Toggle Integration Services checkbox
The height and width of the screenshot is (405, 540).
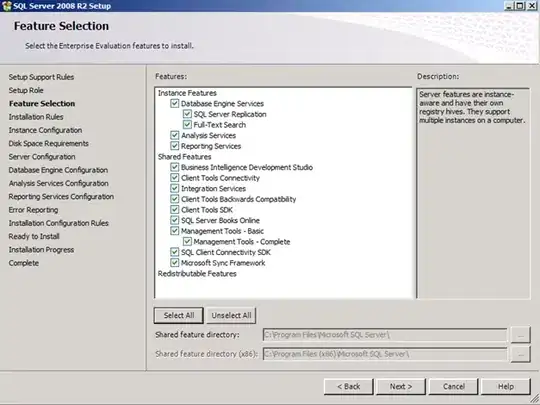point(175,188)
